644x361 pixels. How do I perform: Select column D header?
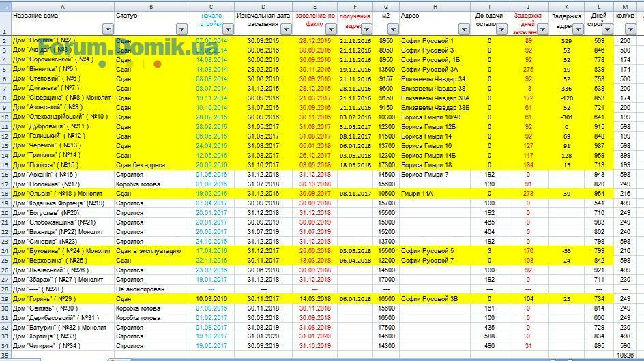click(x=263, y=7)
